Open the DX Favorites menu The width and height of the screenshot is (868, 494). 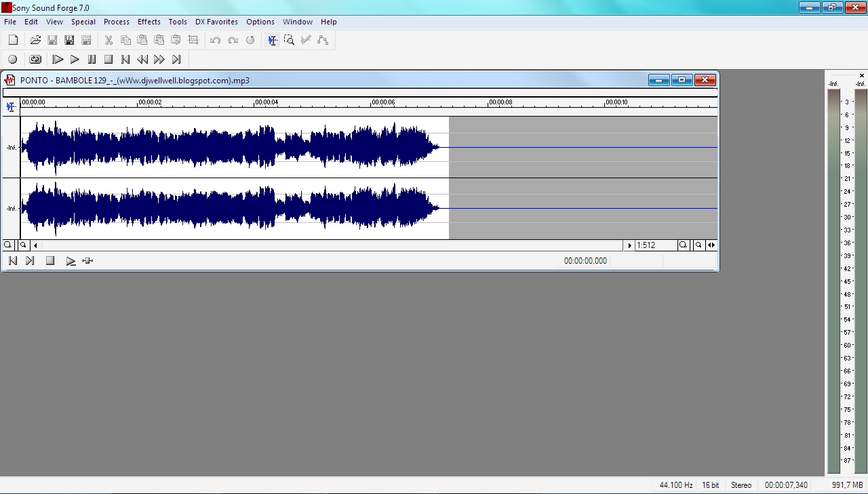(216, 22)
